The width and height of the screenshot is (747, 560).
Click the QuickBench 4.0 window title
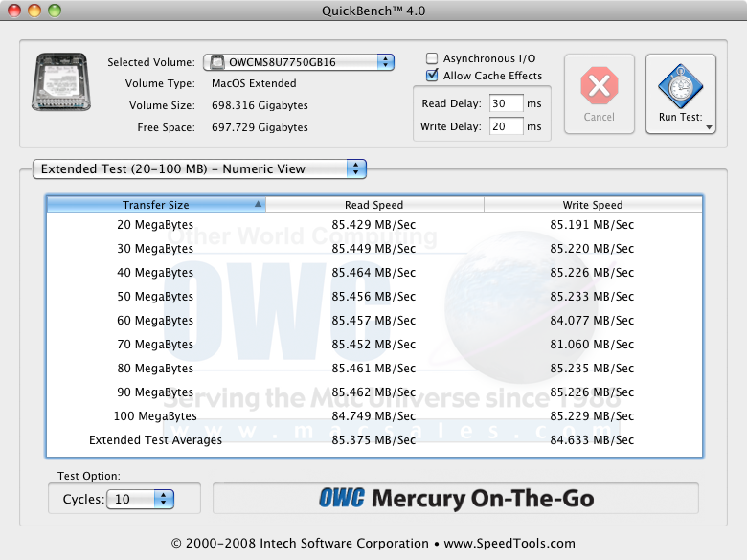click(373, 11)
